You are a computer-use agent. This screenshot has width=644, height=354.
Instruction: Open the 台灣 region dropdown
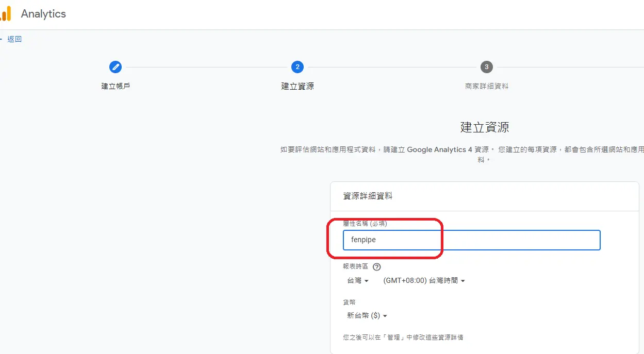coord(358,280)
